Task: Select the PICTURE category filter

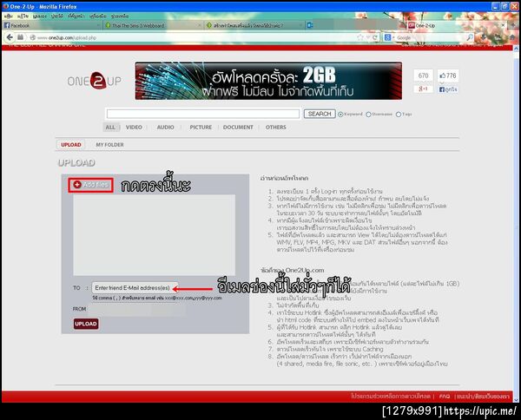Action: (x=201, y=128)
